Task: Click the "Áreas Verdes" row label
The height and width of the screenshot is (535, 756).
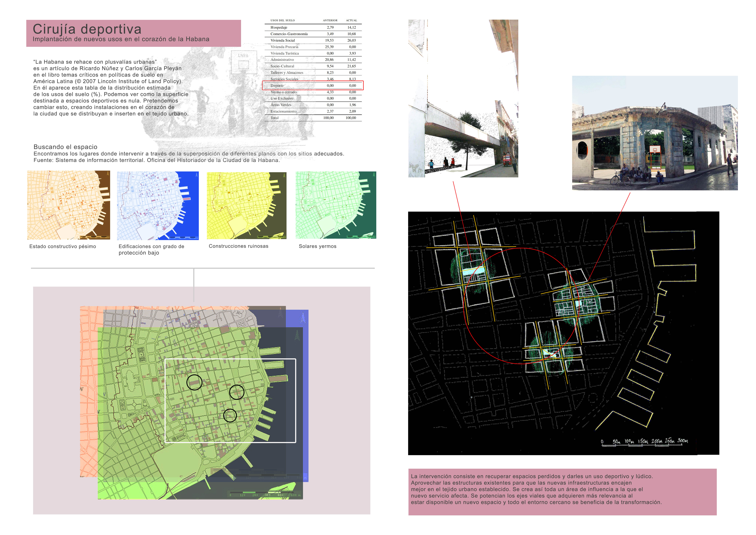Action: point(281,105)
